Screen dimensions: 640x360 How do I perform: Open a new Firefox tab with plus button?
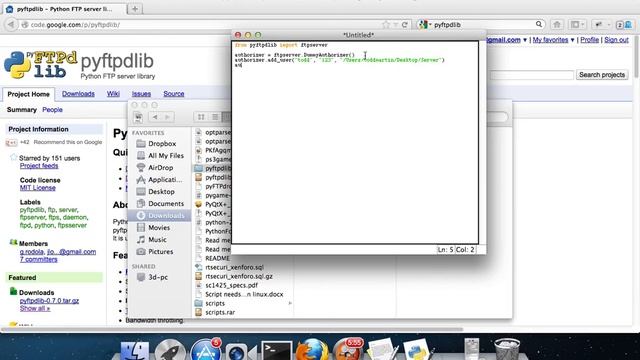pos(134,9)
